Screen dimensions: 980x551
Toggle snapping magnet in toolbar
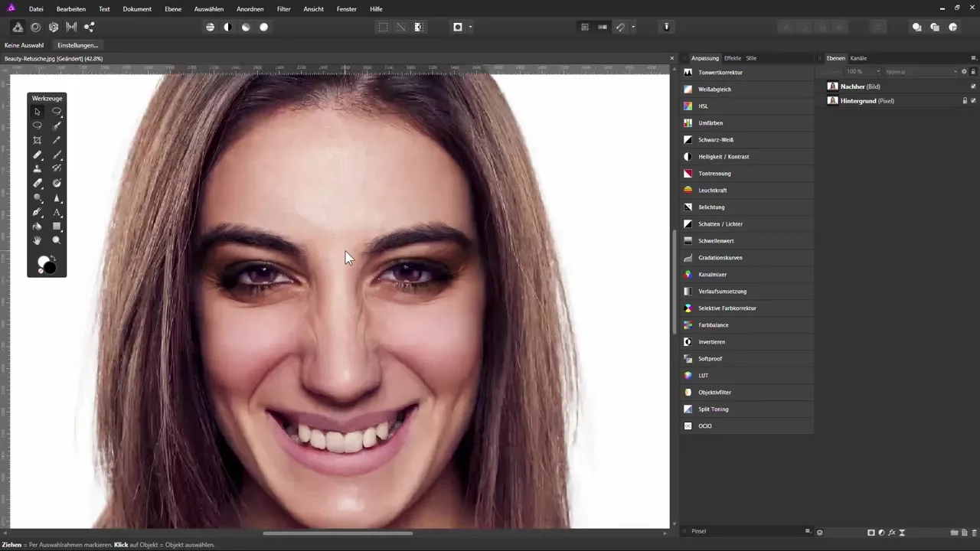(x=621, y=27)
